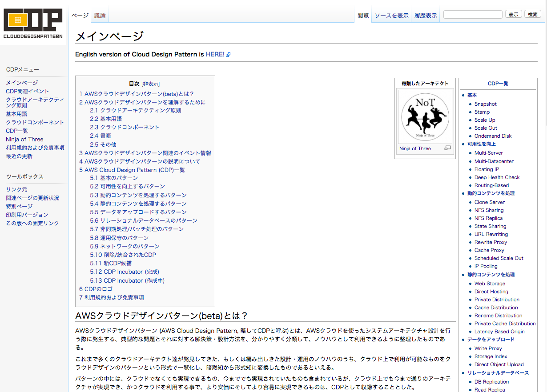Screen dimensions: 547x392
Task: Open 関連ページの更新状況 toolbox link
Action: (32, 198)
